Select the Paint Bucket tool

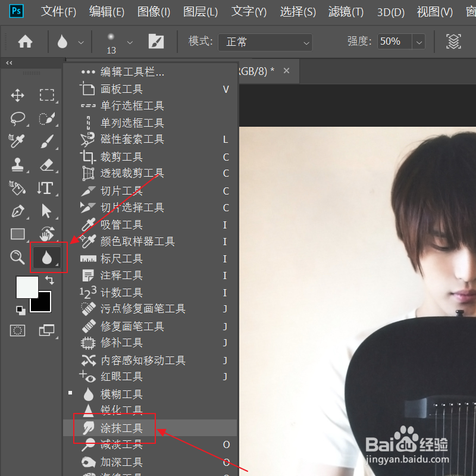17,188
